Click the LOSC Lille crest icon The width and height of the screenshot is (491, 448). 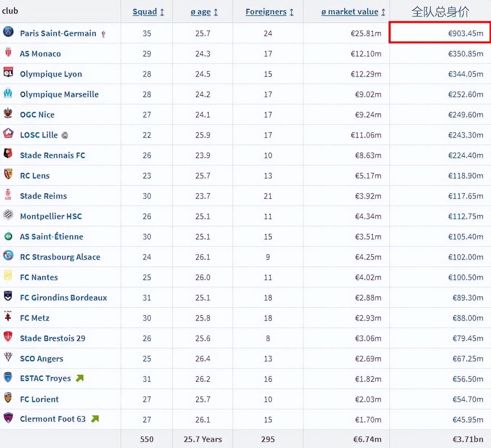coord(8,134)
